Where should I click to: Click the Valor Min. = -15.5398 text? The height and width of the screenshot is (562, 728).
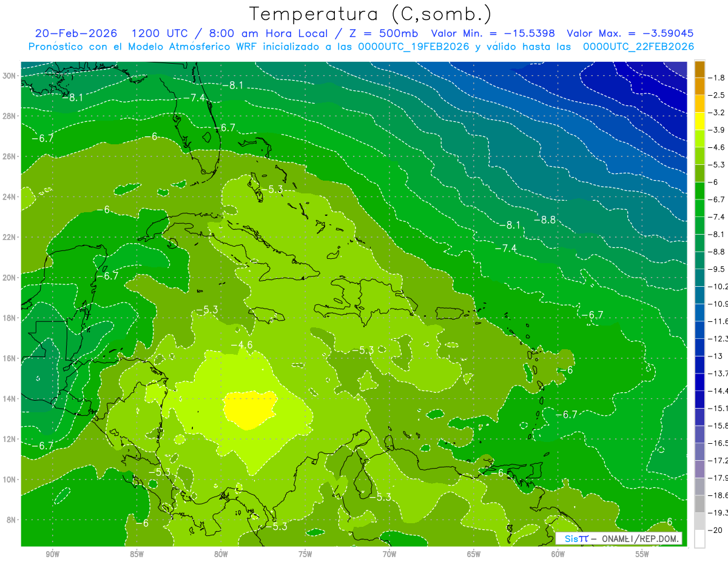click(x=493, y=33)
